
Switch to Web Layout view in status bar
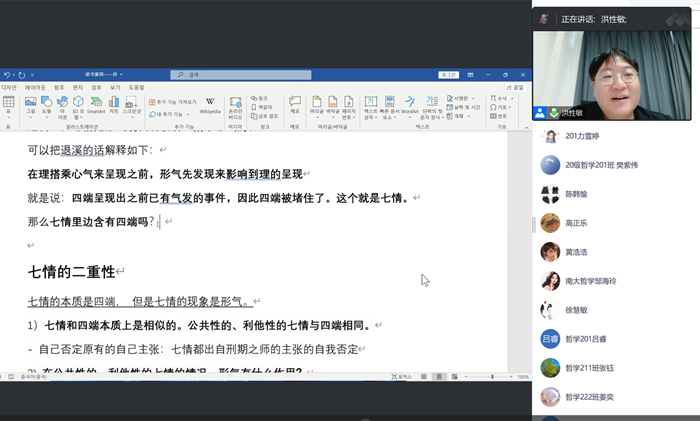454,377
